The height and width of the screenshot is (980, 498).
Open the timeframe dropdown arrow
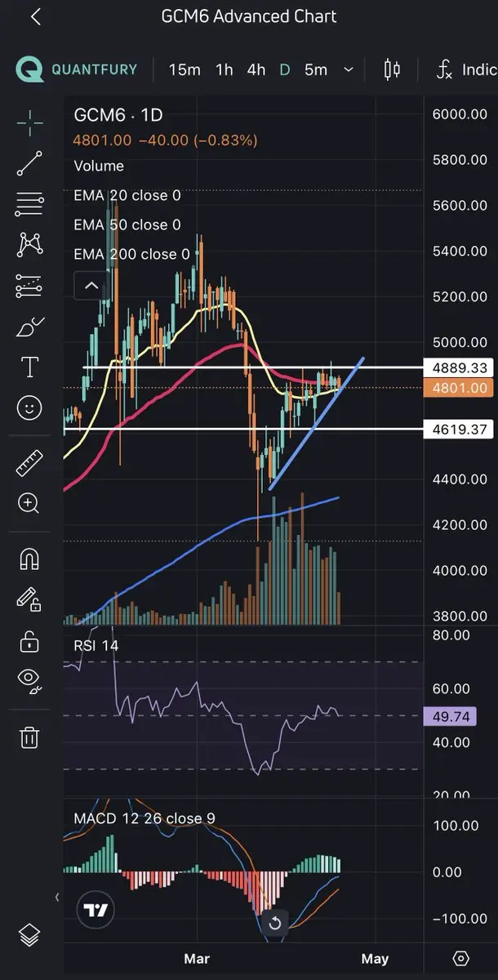(x=349, y=70)
